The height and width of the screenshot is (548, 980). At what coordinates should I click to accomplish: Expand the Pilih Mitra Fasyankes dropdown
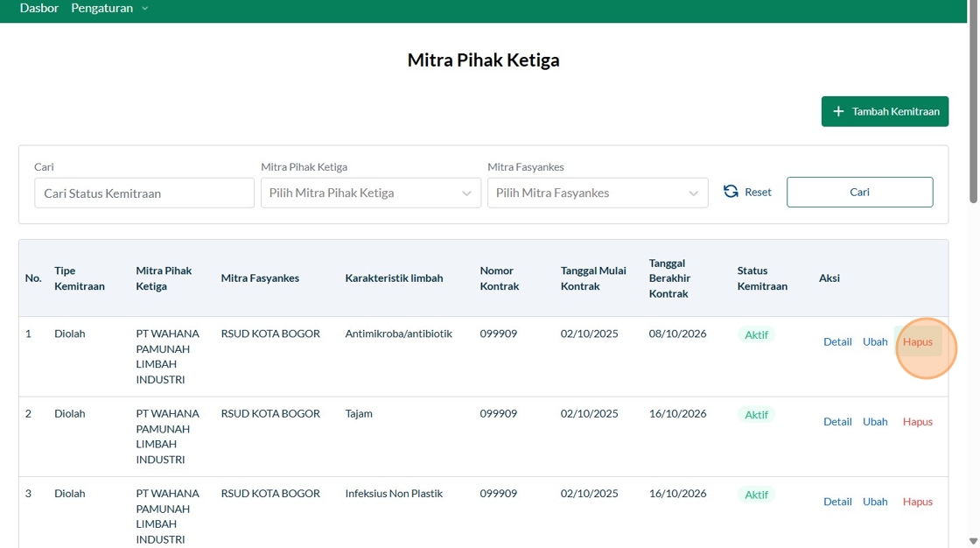[x=598, y=193]
